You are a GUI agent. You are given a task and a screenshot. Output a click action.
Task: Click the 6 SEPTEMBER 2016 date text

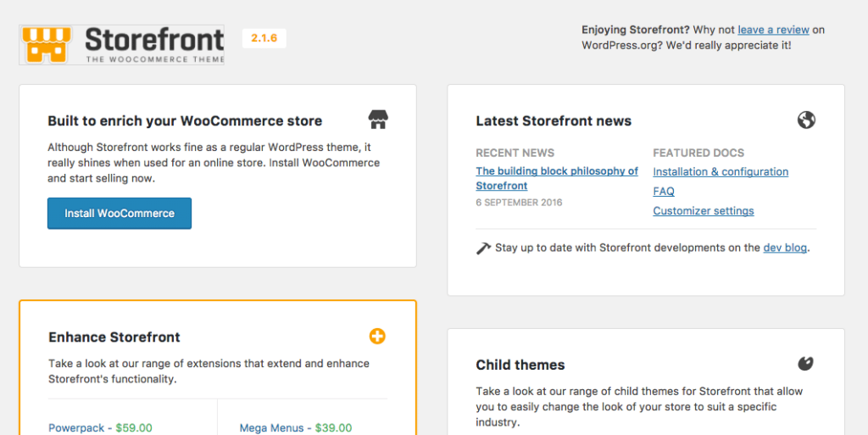tap(520, 203)
